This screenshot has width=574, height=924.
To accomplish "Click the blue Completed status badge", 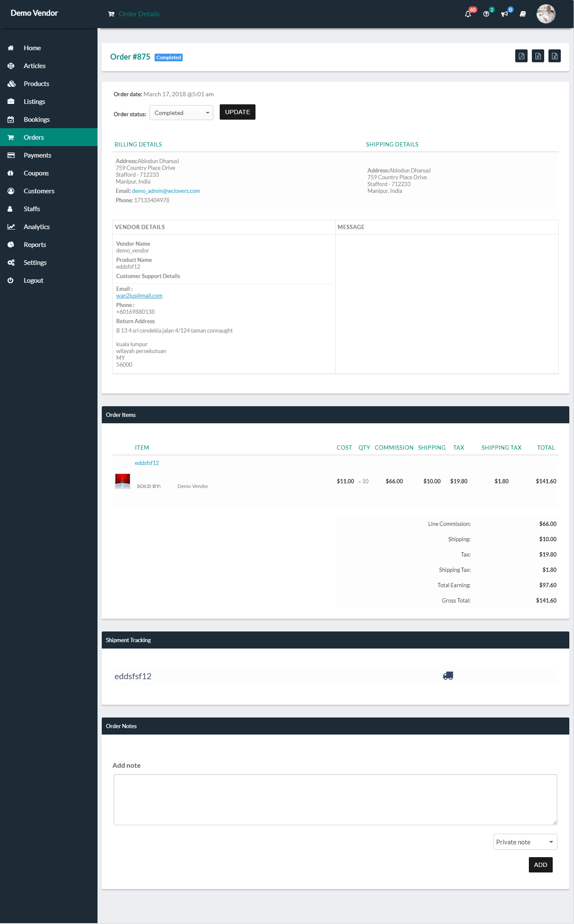I will pos(169,57).
